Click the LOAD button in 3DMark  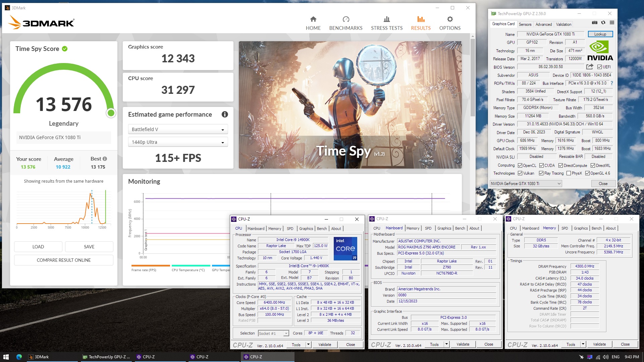[x=38, y=247]
